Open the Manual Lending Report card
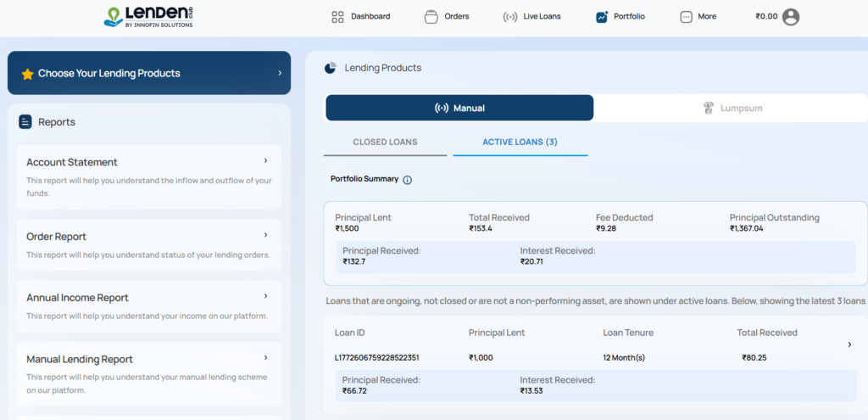Screen dimensions: 868x420 click(x=149, y=374)
